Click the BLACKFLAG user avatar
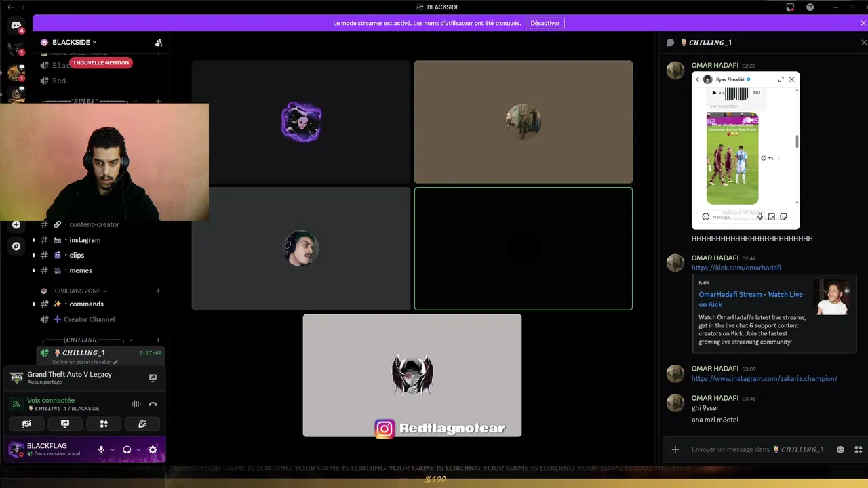 coord(16,449)
